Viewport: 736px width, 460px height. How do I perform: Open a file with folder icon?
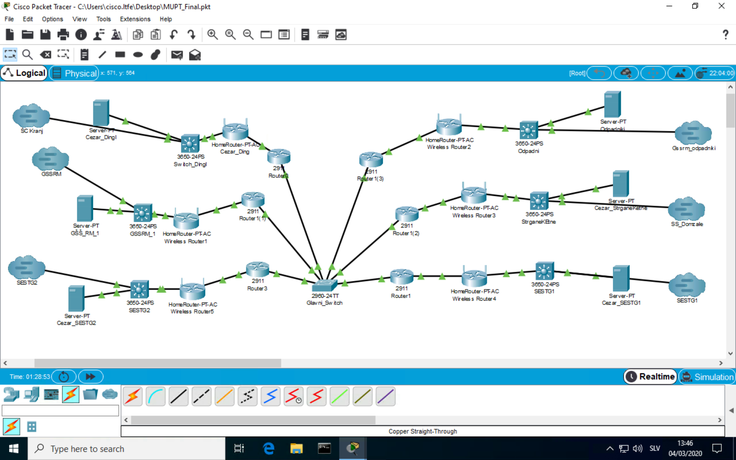click(x=28, y=35)
